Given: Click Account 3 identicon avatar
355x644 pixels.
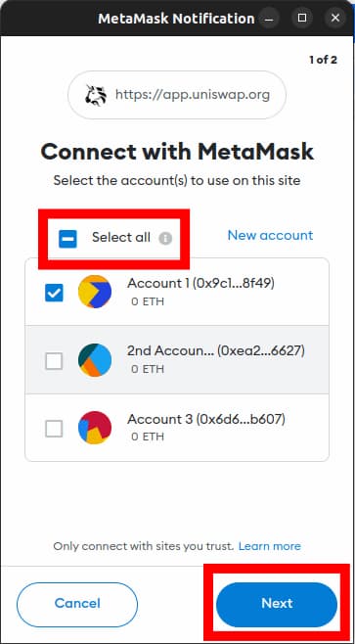Looking at the screenshot, I should coord(95,428).
